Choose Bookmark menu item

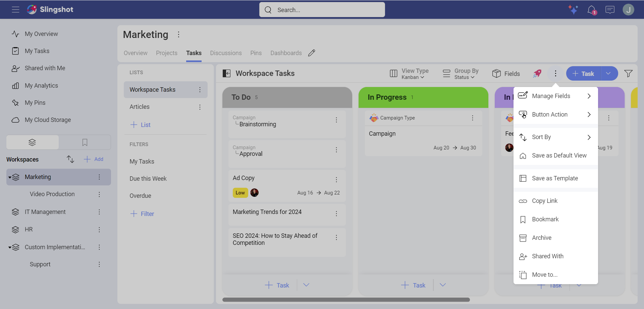556,219
